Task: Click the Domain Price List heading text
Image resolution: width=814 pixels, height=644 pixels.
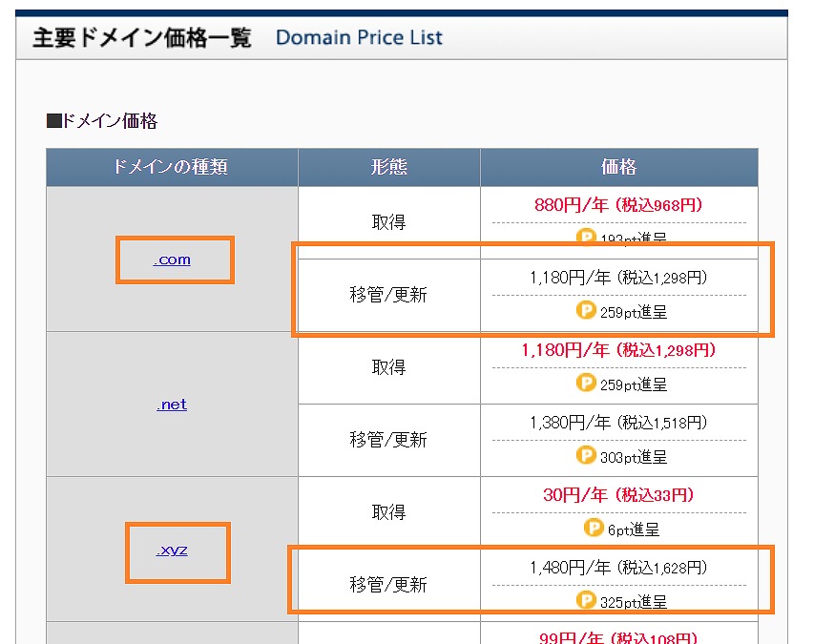Action: click(358, 37)
